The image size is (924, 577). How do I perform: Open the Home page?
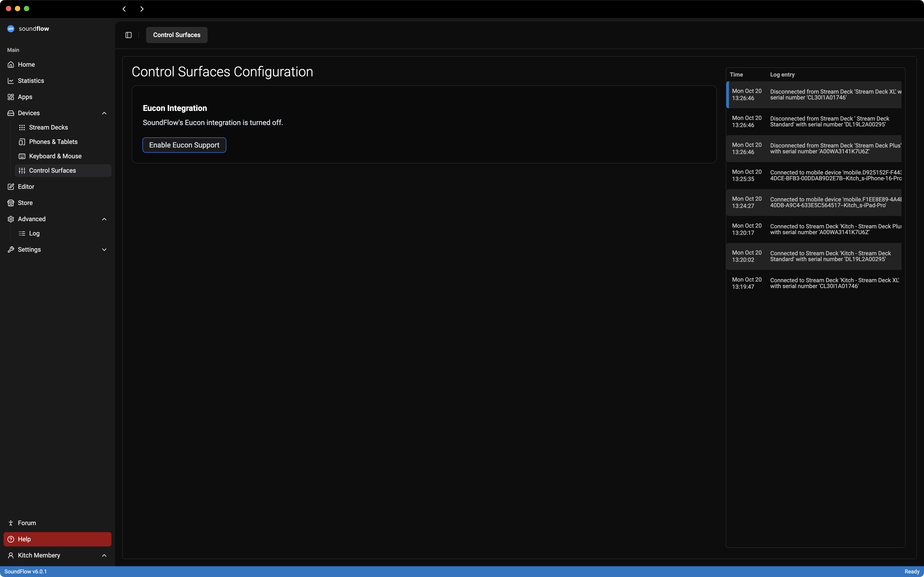point(26,64)
